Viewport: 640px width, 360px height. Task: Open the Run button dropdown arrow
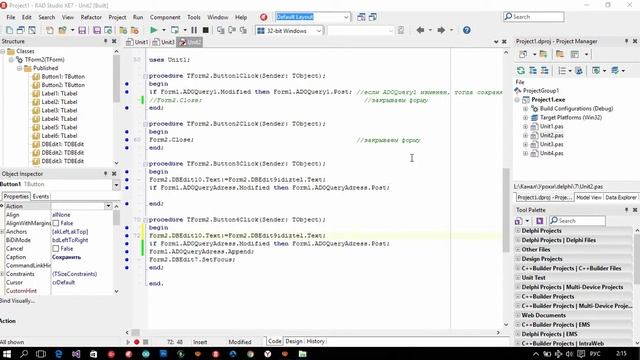coord(164,30)
